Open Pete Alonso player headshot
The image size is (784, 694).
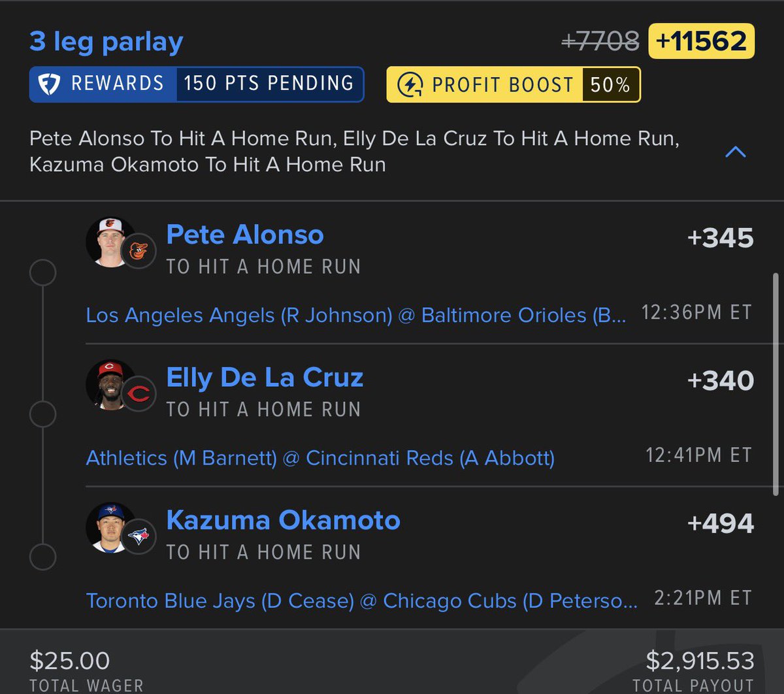point(110,242)
